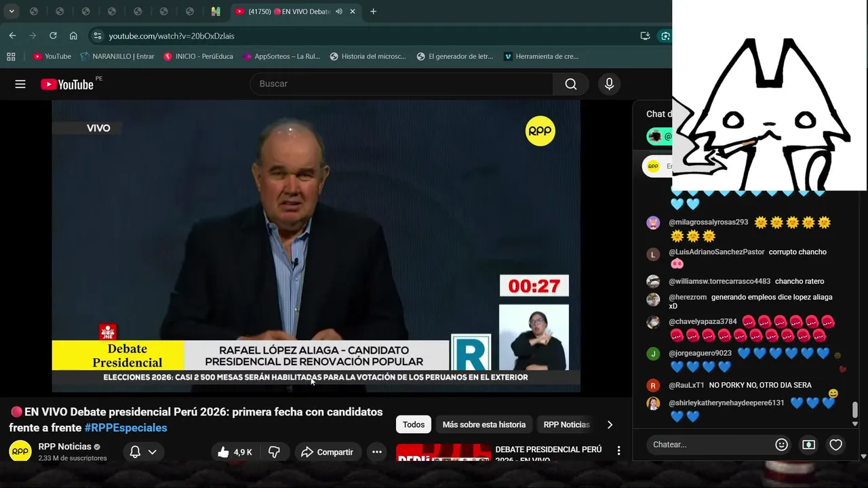
Task: Click the address bar URL
Action: pos(172,36)
